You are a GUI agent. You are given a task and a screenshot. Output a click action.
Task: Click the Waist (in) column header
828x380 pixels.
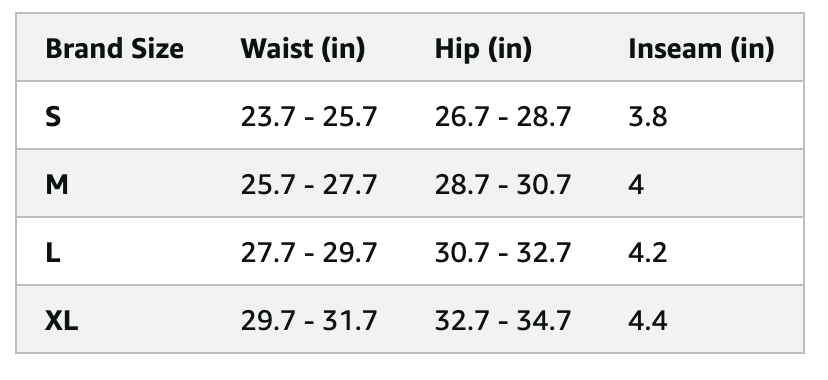point(303,49)
